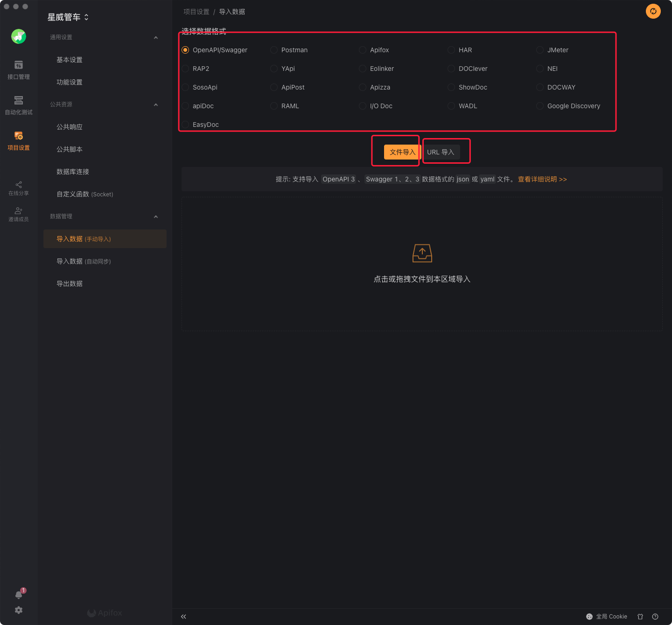This screenshot has height=625, width=672.
Task: Select the Apizza format radio
Action: coord(363,87)
